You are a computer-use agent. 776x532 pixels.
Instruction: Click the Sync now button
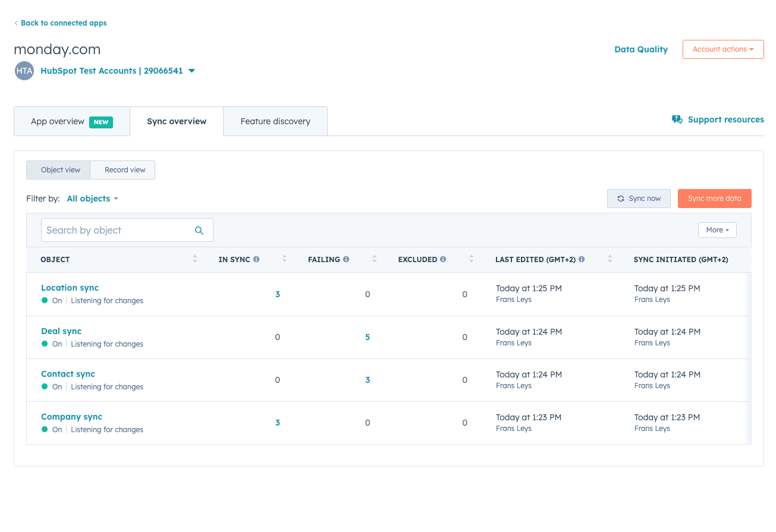click(x=639, y=199)
